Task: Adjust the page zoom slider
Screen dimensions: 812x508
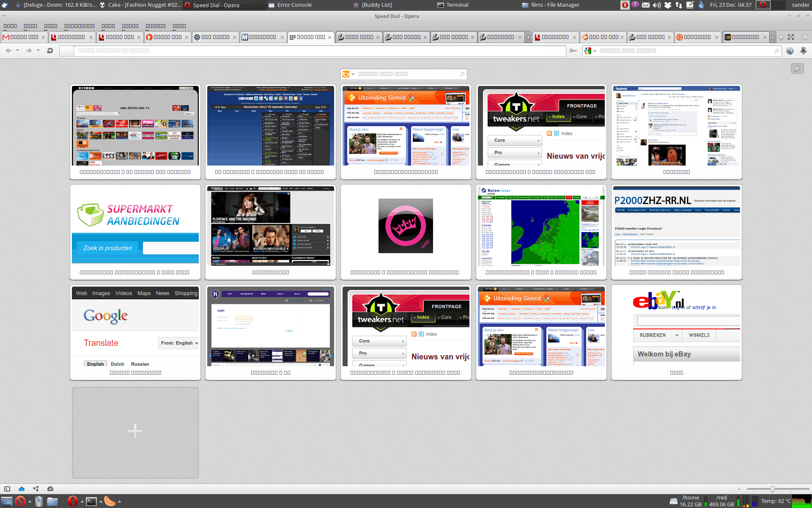Action: click(x=772, y=489)
